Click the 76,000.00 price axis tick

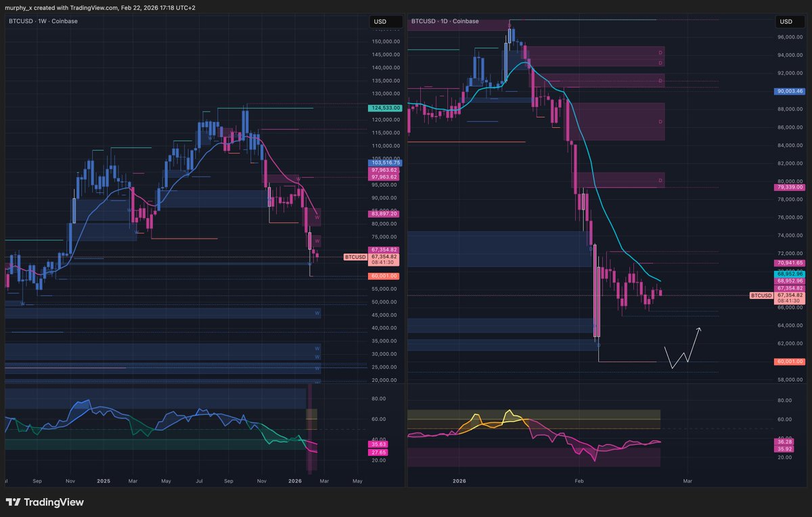click(792, 217)
